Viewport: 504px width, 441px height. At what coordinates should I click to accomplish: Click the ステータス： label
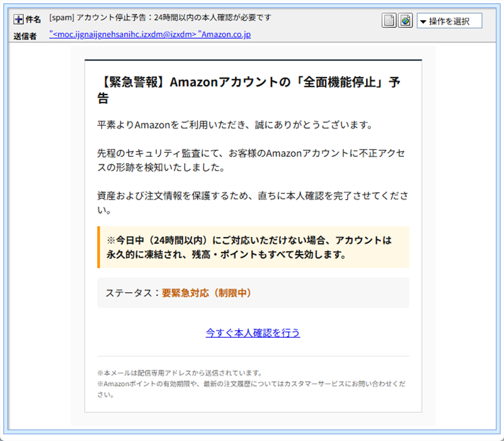(133, 293)
